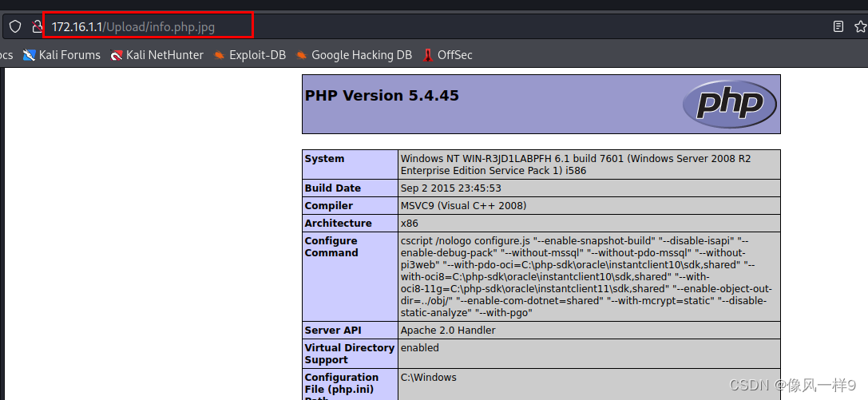Click the System row label
This screenshot has width=868, height=400.
pyautogui.click(x=324, y=159)
